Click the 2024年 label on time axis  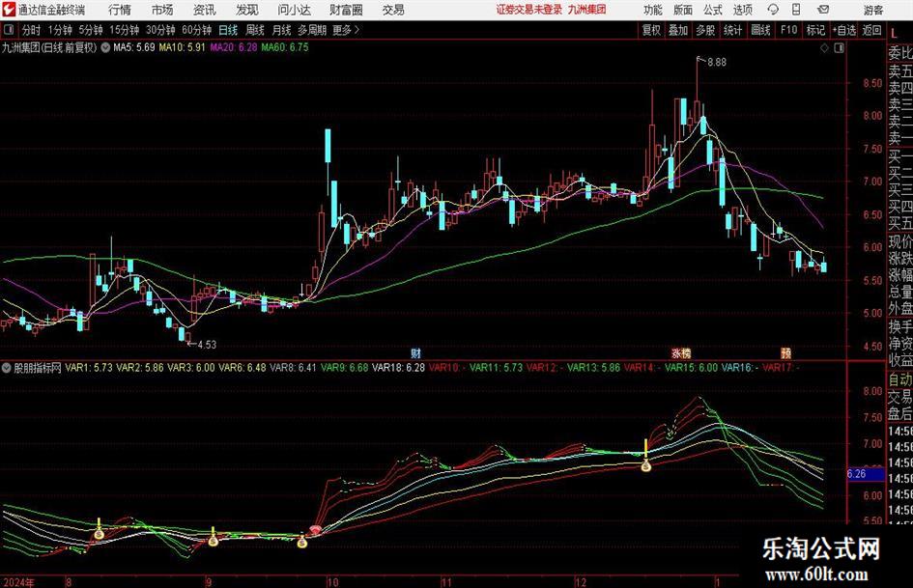coord(18,582)
